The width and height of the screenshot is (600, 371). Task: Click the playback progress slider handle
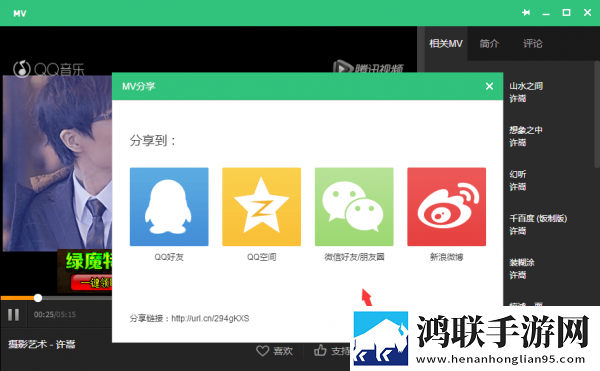pos(38,298)
